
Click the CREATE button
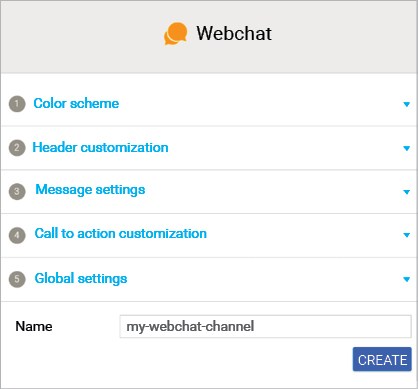click(382, 359)
